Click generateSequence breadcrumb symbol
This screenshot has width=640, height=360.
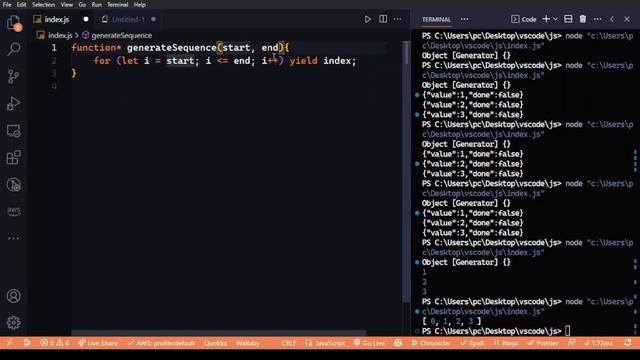(x=122, y=36)
